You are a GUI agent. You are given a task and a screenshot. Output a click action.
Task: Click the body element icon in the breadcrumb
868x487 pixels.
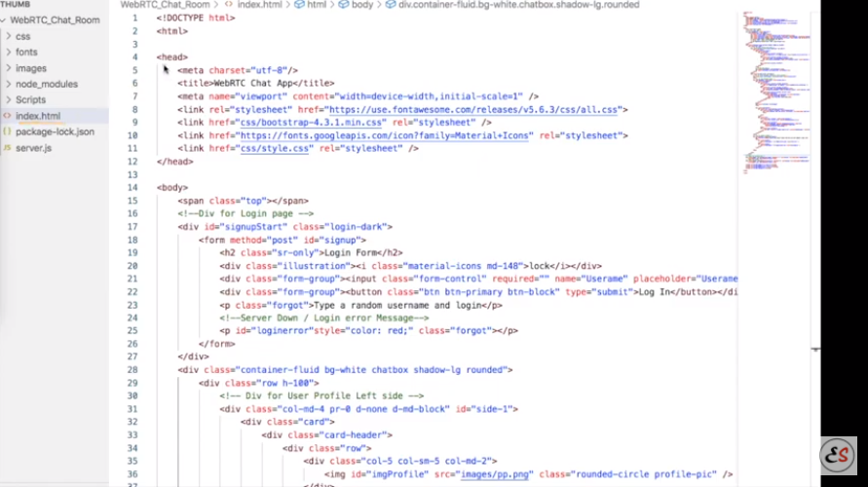click(x=344, y=5)
